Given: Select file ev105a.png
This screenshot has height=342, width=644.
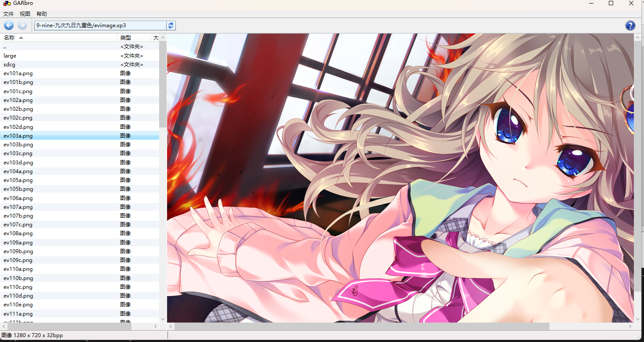Looking at the screenshot, I should [x=80, y=180].
